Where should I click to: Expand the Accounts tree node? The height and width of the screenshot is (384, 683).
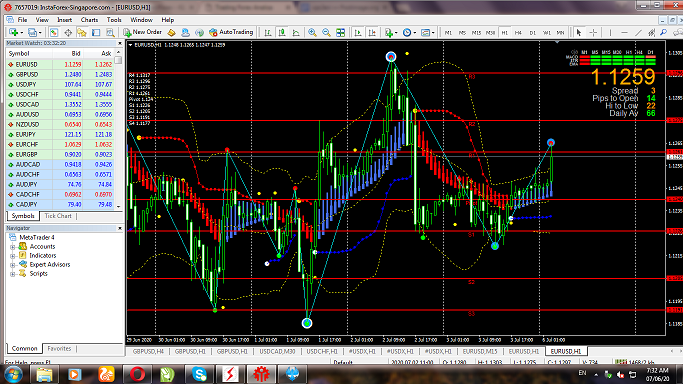click(13, 247)
